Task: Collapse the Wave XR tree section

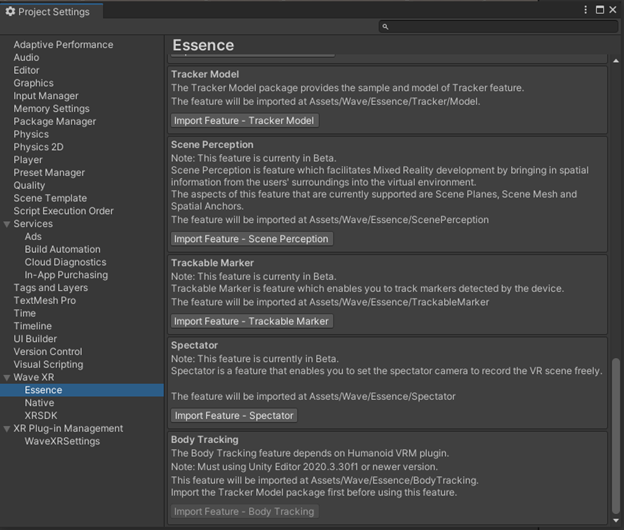Action: click(7, 378)
